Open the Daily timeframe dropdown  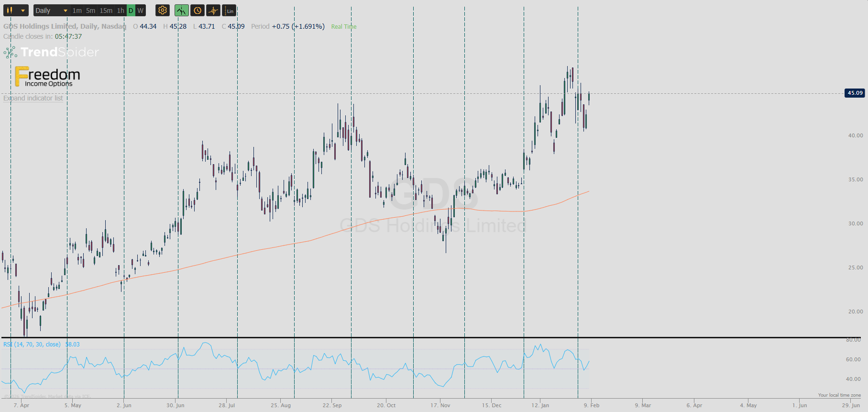[51, 11]
